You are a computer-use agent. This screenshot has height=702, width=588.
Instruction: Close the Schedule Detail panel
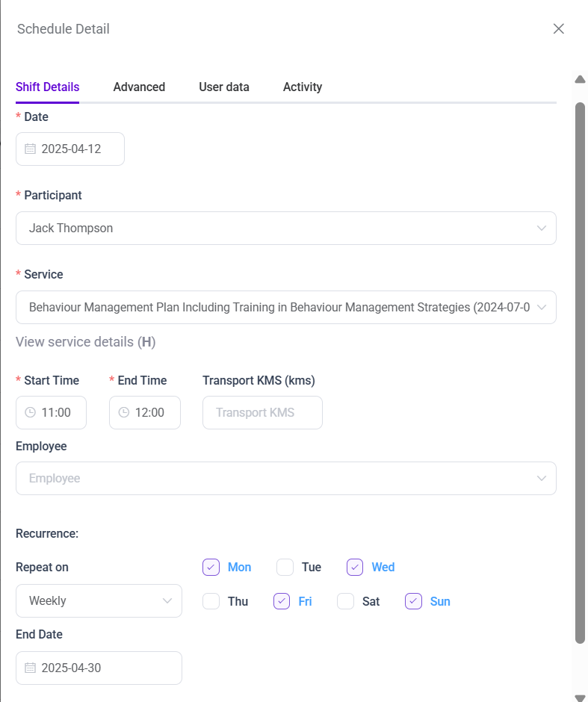pos(558,29)
